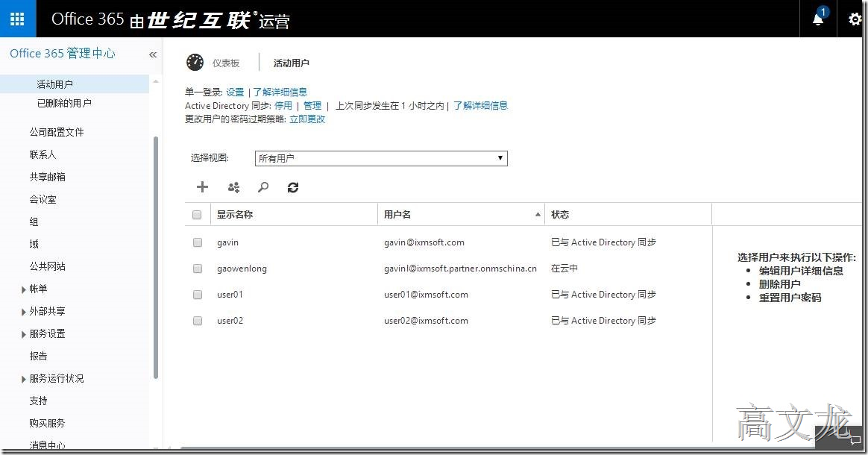Expand the 服务设置 tree node
The image size is (868, 455).
tap(23, 334)
